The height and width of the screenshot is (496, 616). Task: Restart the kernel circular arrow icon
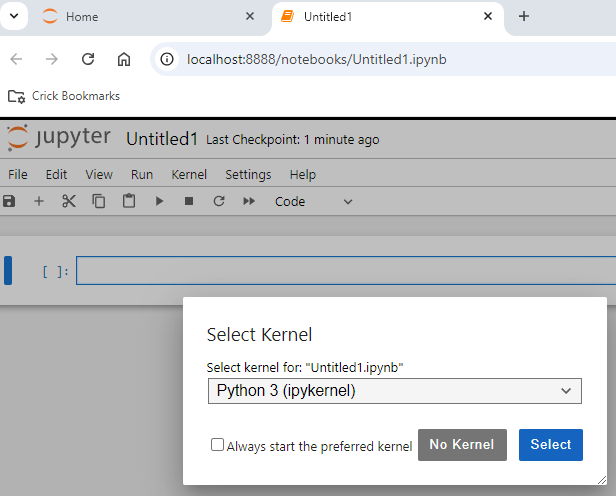click(219, 201)
